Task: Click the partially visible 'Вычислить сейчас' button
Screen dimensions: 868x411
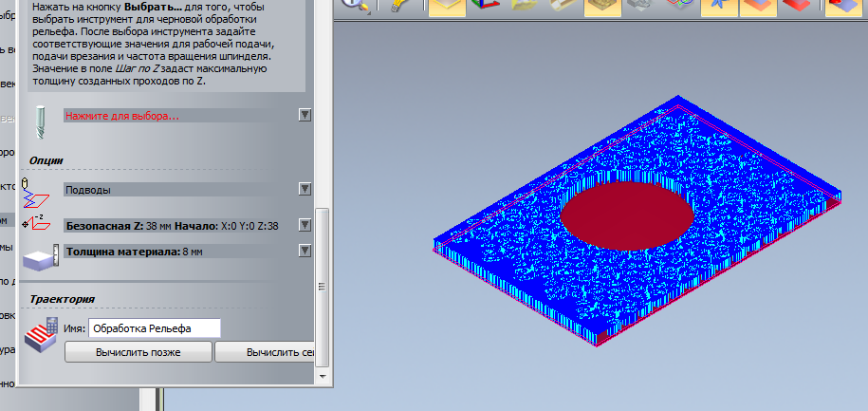Action: pos(265,352)
